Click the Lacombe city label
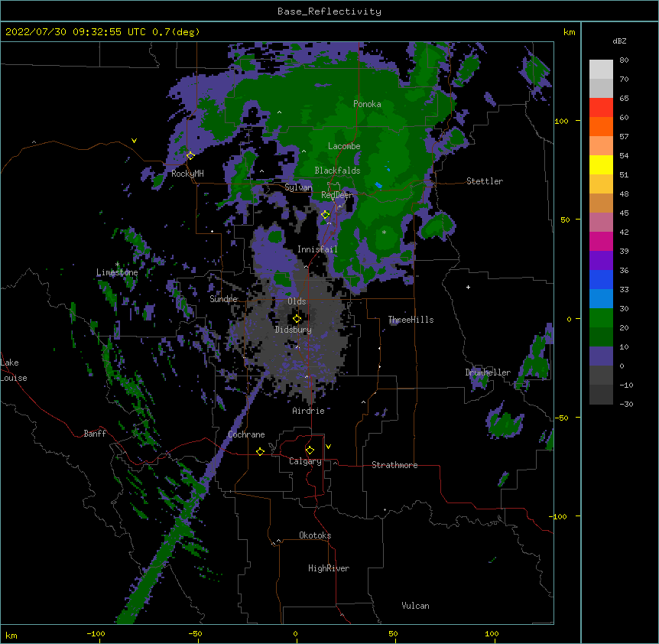The height and width of the screenshot is (644, 659). [x=344, y=146]
